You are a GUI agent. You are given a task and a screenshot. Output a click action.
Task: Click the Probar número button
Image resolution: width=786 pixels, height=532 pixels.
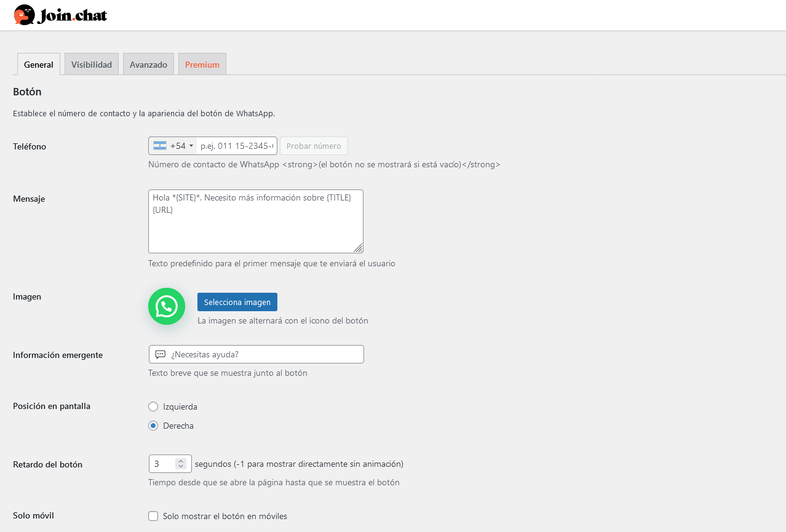click(314, 146)
